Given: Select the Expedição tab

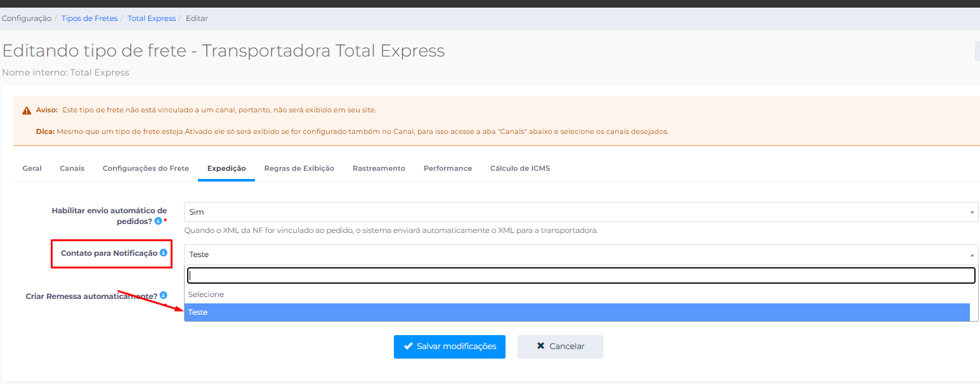Looking at the screenshot, I should pos(226,168).
